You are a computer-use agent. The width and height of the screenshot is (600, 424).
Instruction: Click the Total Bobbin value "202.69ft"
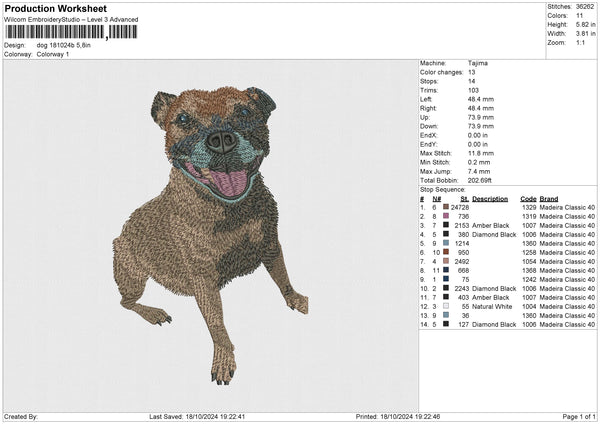479,180
